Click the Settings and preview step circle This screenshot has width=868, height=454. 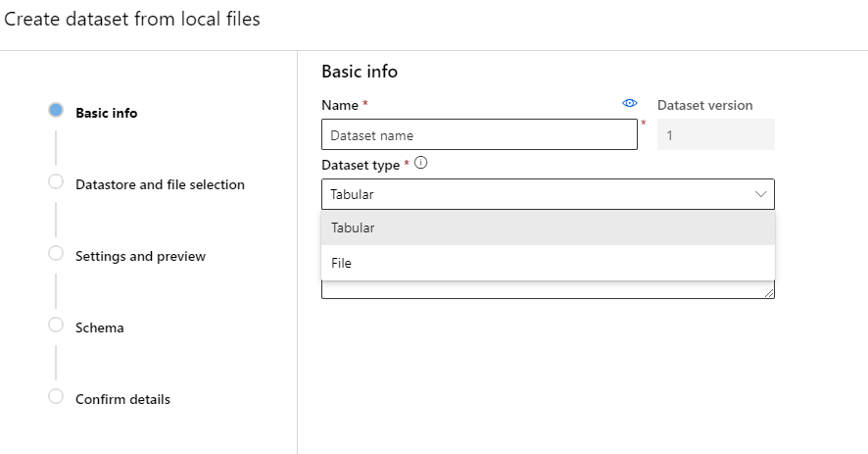pos(56,253)
